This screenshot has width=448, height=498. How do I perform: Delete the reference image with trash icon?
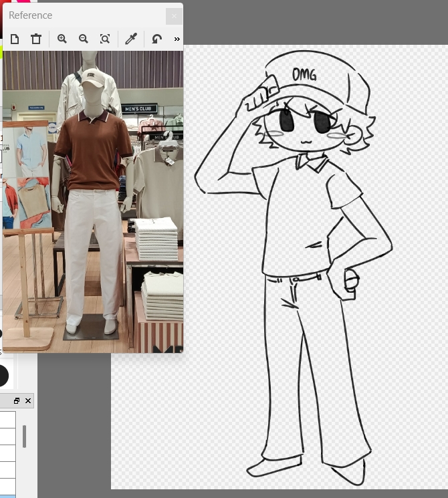pos(36,39)
